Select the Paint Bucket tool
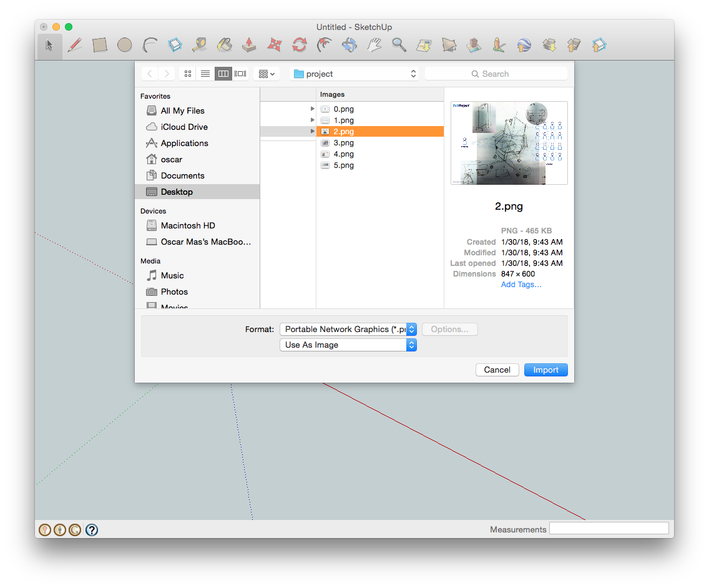Viewport: 709px width, 588px height. [x=224, y=45]
